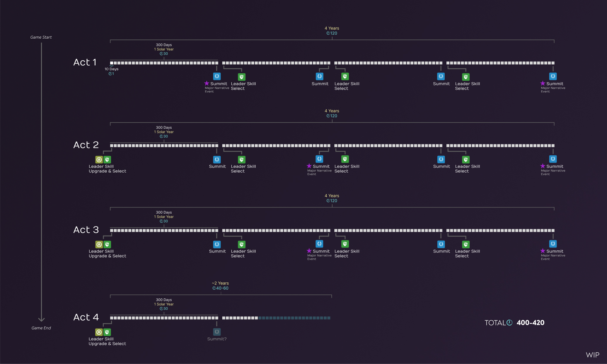The width and height of the screenshot is (607, 364).
Task: Click the '4 Years' label above Act 1
Action: tap(332, 28)
